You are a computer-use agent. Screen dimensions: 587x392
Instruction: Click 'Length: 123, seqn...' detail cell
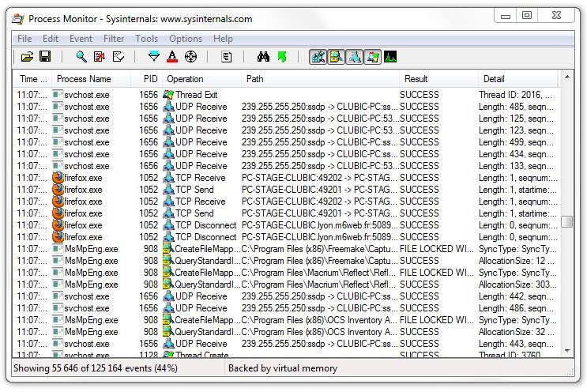coord(516,130)
